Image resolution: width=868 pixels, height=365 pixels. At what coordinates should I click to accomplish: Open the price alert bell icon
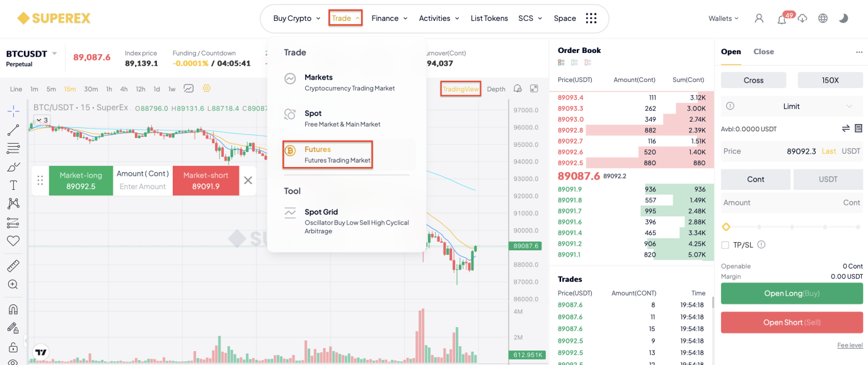coord(518,89)
